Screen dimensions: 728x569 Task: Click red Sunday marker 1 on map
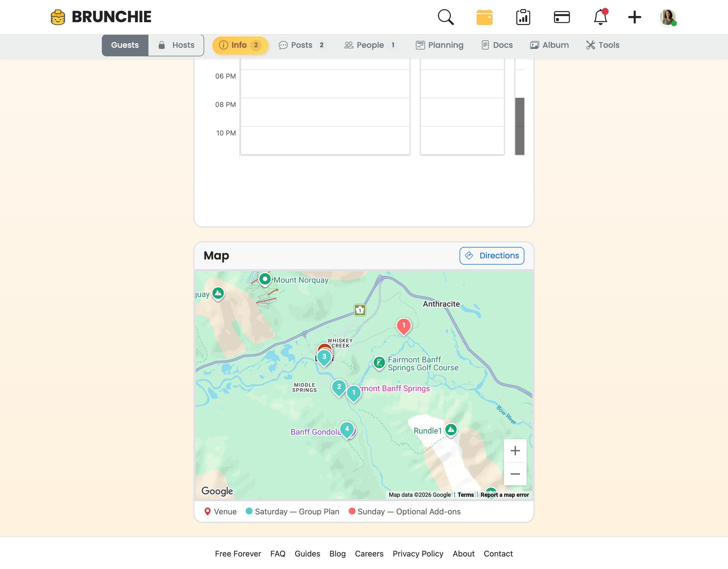[404, 326]
